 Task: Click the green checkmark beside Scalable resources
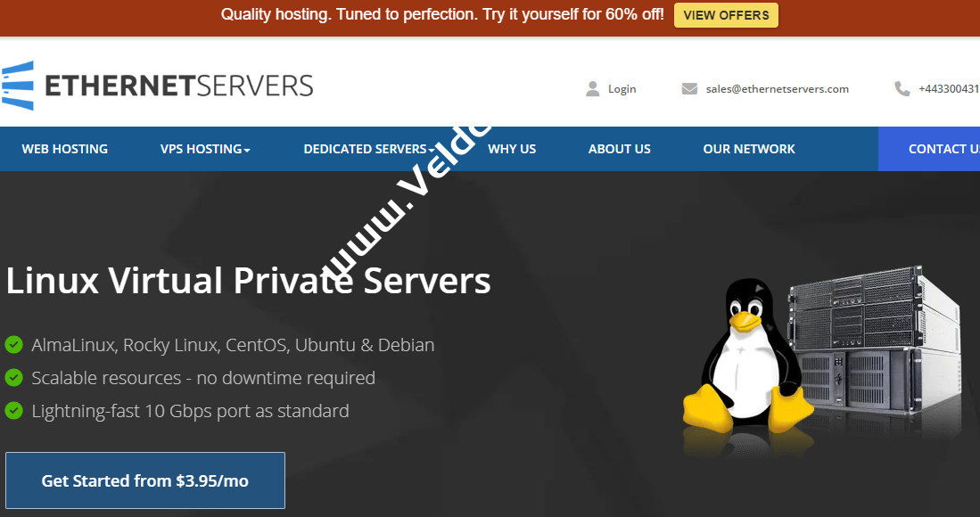[14, 378]
